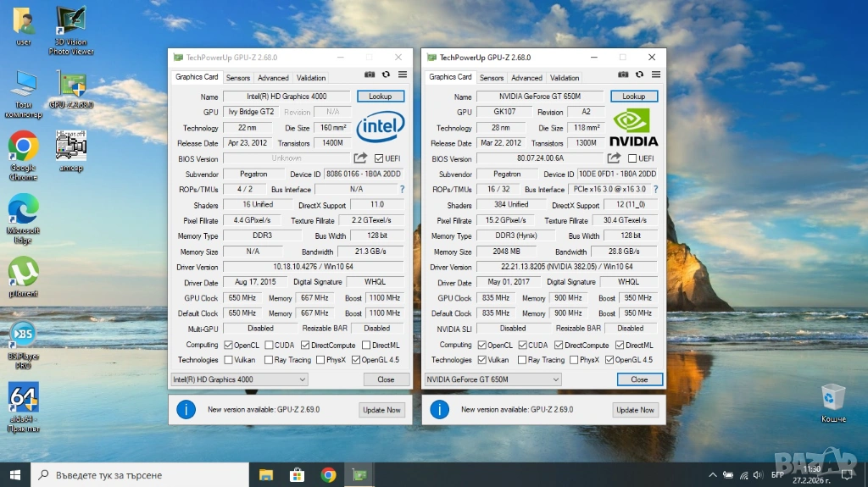The width and height of the screenshot is (868, 487).
Task: Open the hamburger menu in Intel GPU-Z window
Action: coord(402,75)
